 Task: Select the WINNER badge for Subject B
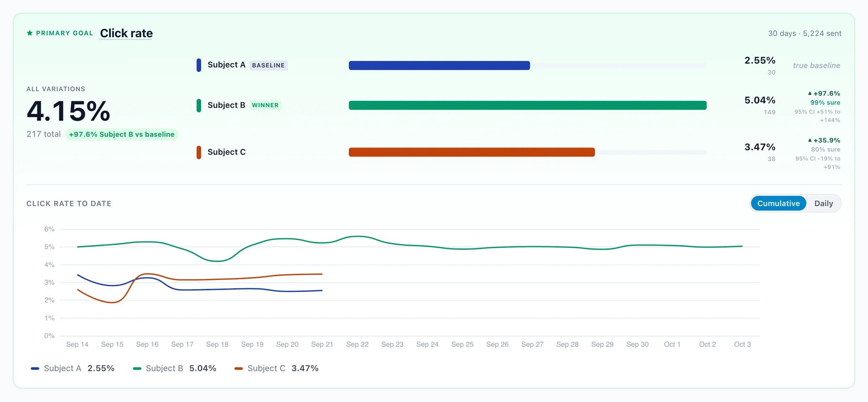[x=265, y=105]
